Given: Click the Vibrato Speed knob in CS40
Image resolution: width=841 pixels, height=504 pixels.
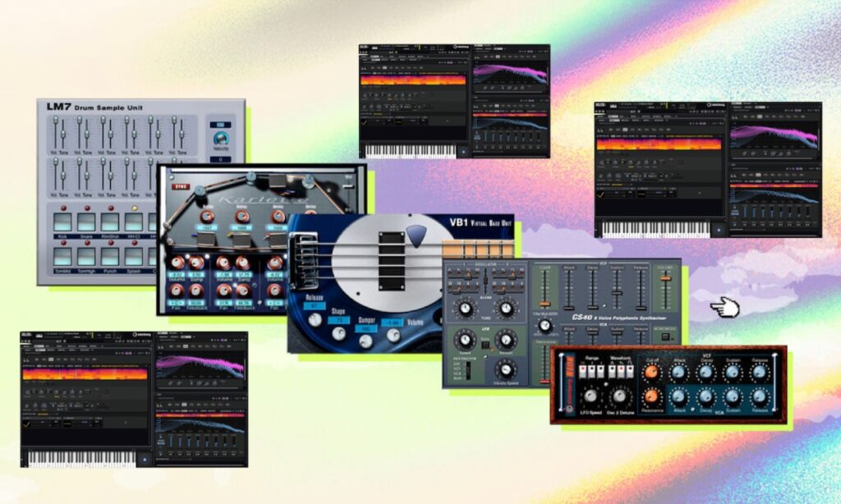Looking at the screenshot, I should (x=505, y=369).
